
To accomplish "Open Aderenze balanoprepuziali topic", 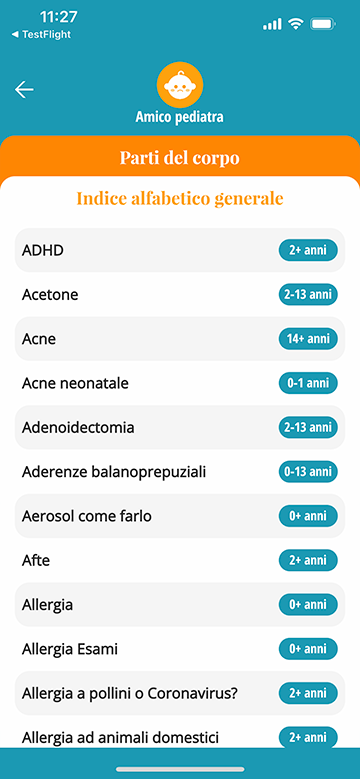I will click(x=180, y=472).
